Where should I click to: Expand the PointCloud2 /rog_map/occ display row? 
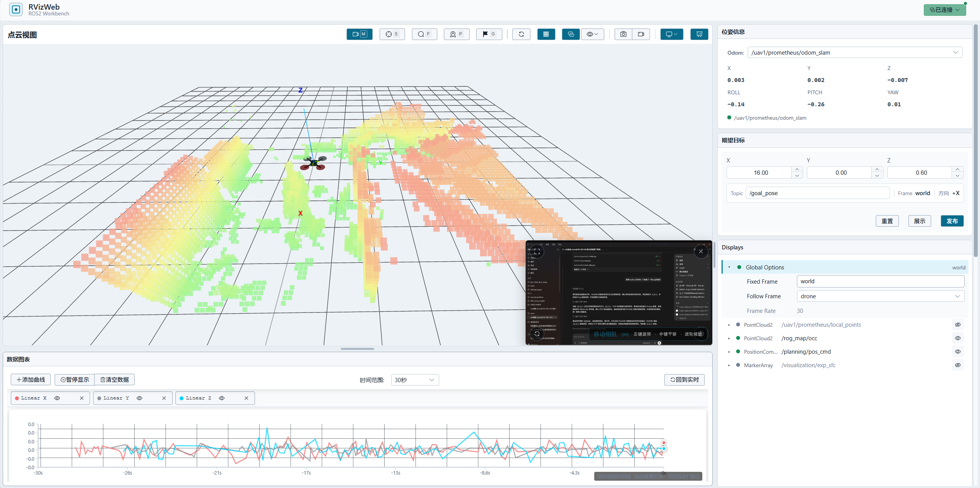coord(729,338)
